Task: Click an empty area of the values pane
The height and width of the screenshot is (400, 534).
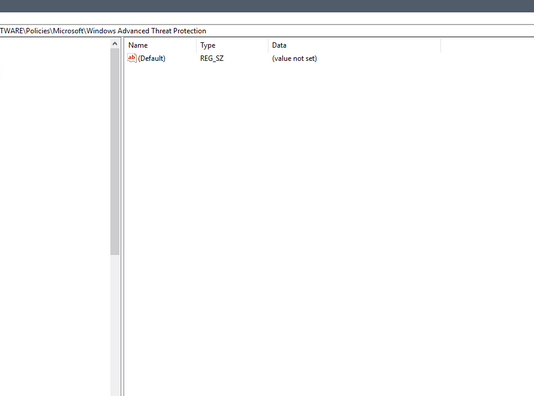Action: pos(327,221)
